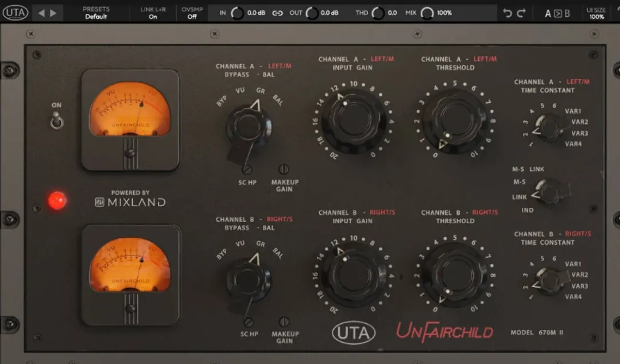
Task: Click the Channel B VU meter
Action: click(130, 265)
